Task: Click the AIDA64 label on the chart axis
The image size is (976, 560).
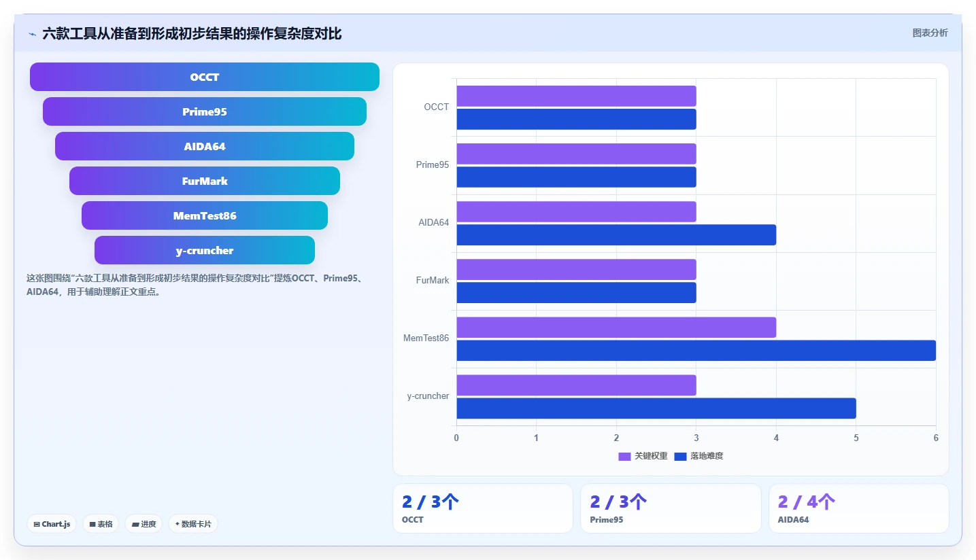Action: (434, 222)
